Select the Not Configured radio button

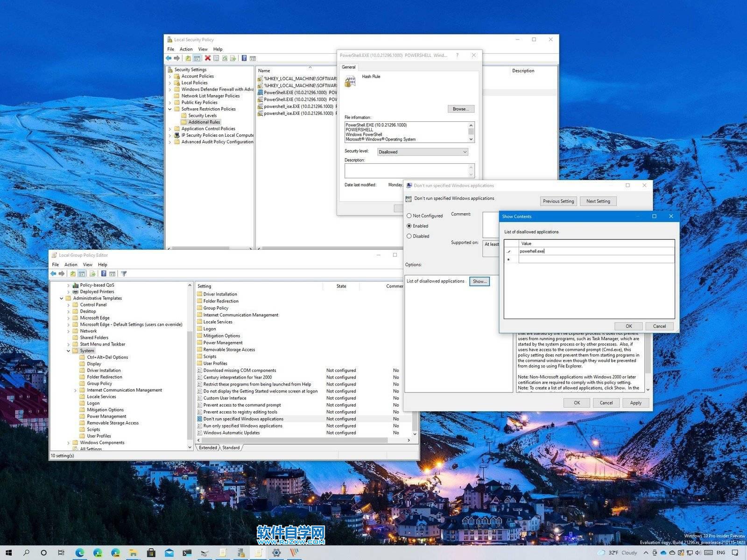pyautogui.click(x=409, y=216)
